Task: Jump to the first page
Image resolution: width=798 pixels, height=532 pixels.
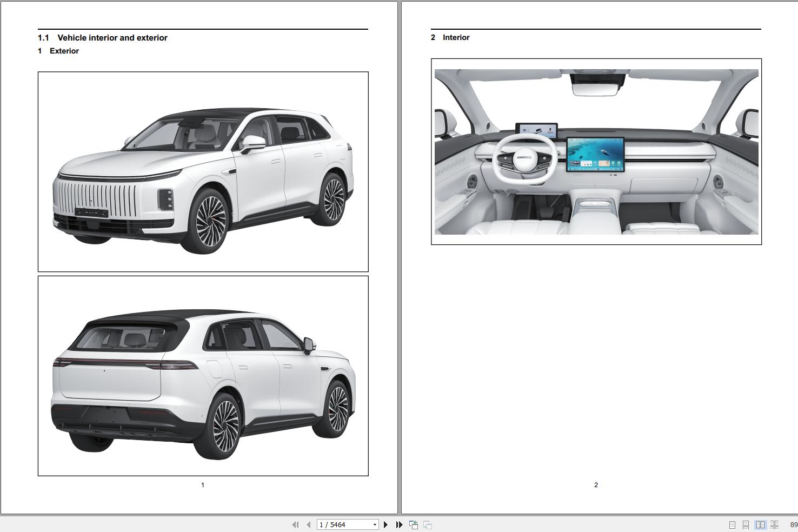Action: pyautogui.click(x=295, y=524)
